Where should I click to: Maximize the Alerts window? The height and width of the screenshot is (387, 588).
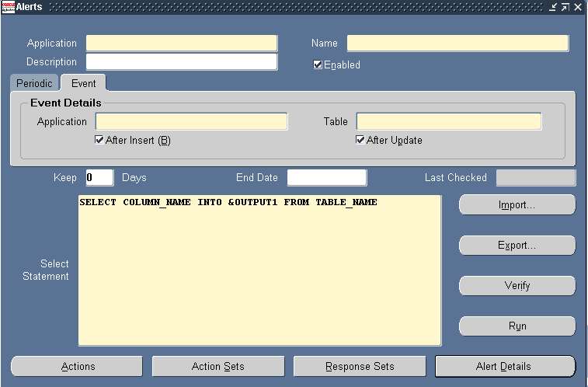pos(565,7)
